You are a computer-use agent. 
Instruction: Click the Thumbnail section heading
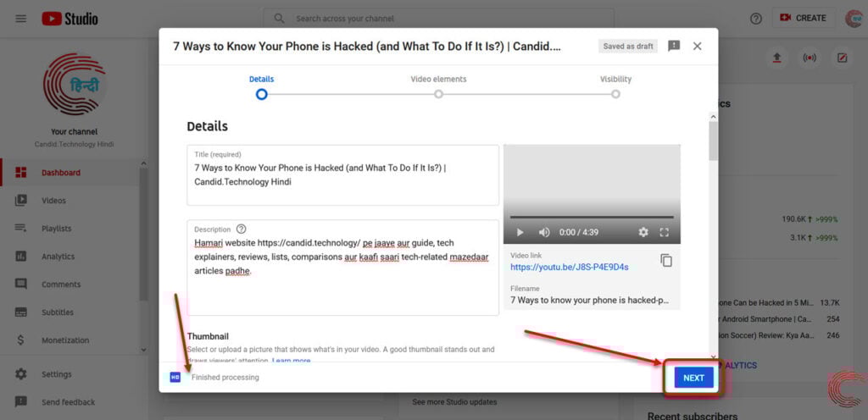click(208, 336)
